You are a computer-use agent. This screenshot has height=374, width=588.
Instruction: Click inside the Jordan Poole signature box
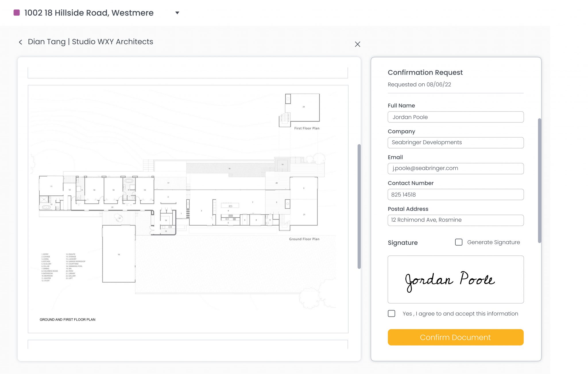click(455, 279)
